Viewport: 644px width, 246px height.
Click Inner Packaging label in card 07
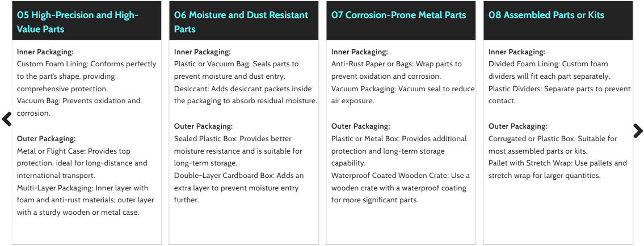coord(360,52)
